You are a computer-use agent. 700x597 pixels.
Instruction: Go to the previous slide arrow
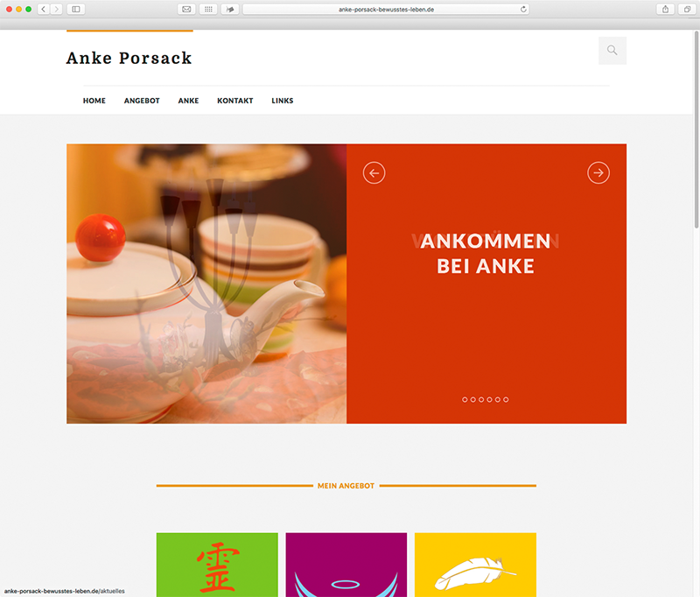click(374, 172)
